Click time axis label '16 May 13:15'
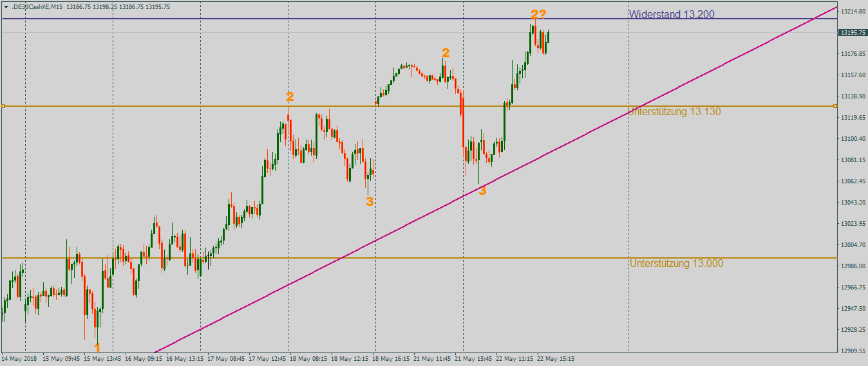The width and height of the screenshot is (868, 366). pos(185,359)
